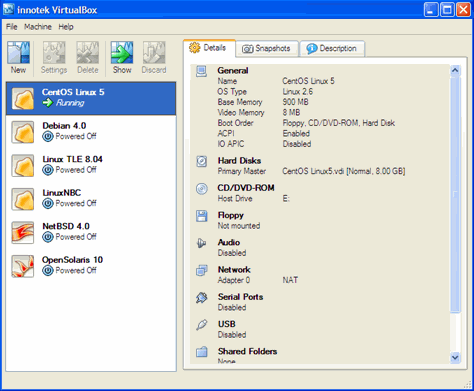474x391 pixels.
Task: Click the Debian 4.0 VM icon
Action: [23, 132]
